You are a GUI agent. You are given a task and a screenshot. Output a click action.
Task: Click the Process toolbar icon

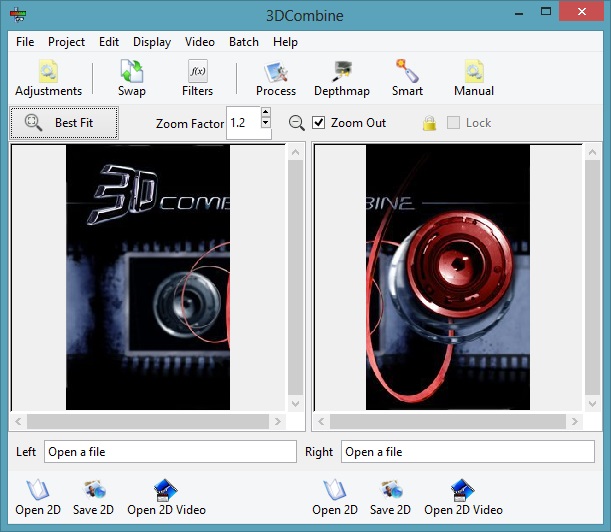tap(276, 78)
